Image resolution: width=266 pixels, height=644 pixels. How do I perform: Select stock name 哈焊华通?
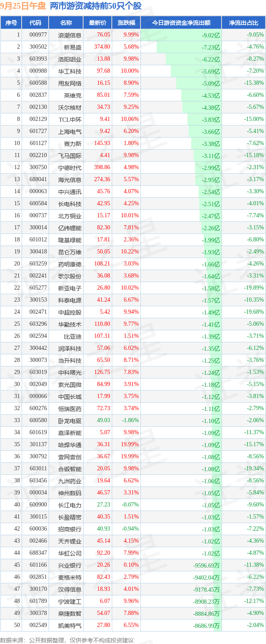coord(70,445)
